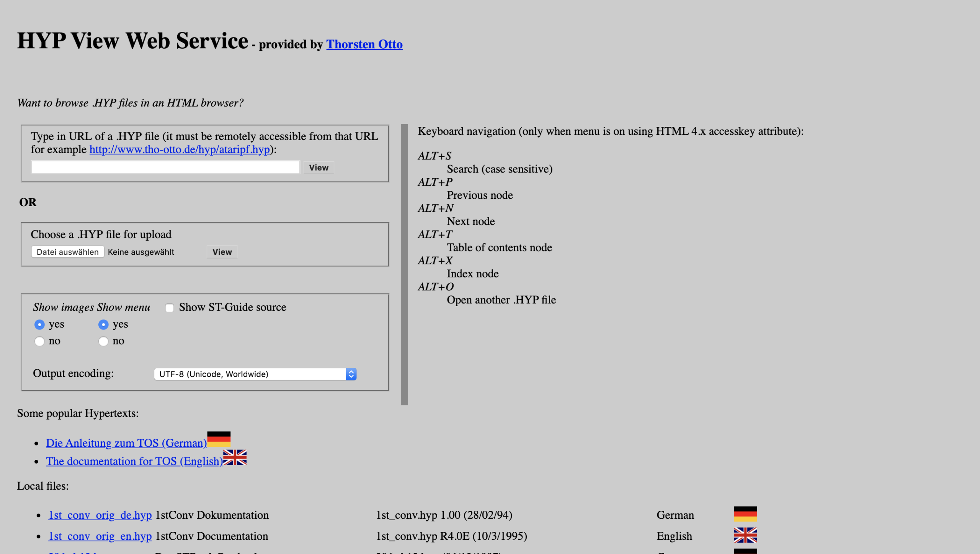This screenshot has height=554, width=980.
Task: Click into the .HYP URL text field
Action: (165, 167)
